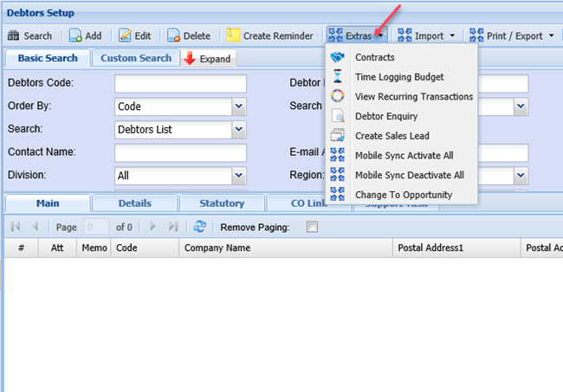Click the Search magnifier icon in toolbar
The image size is (563, 392).
coord(14,35)
